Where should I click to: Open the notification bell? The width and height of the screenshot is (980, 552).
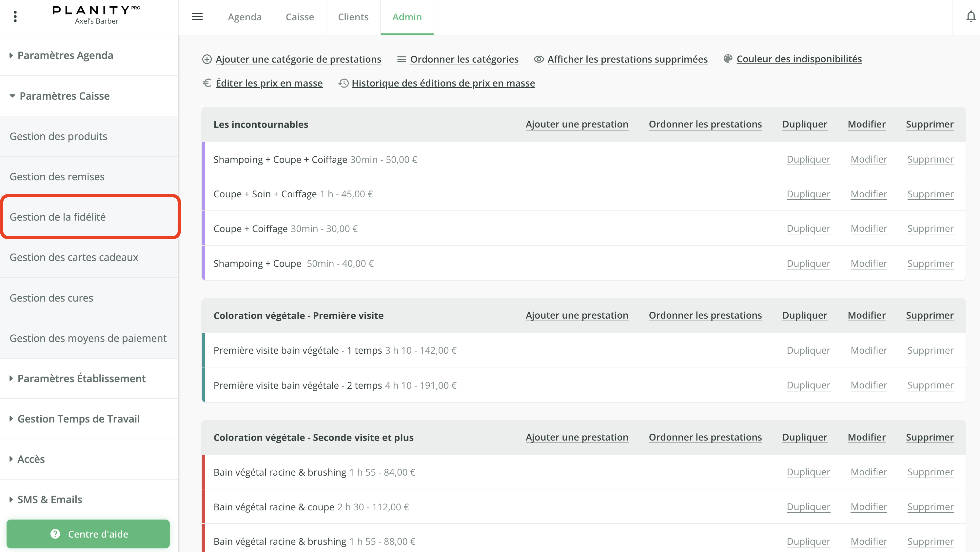[x=971, y=17]
